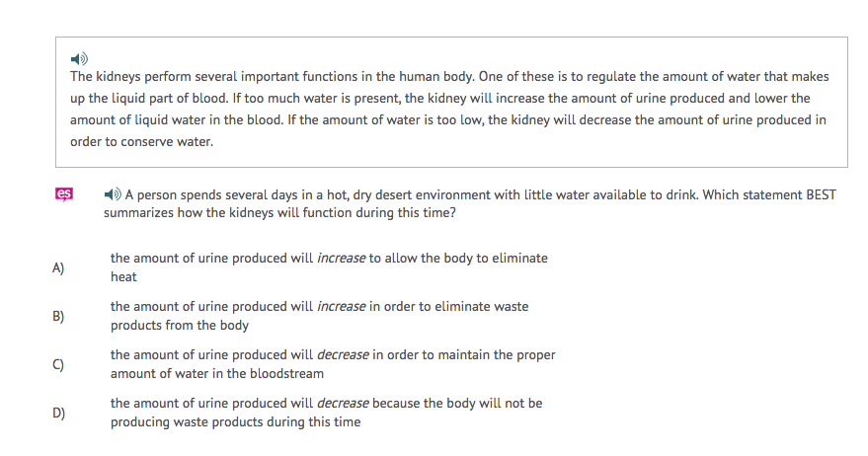Choose 'increase to allow the body to eliminate heat'
Screen dimensions: 868x456
tap(328, 267)
